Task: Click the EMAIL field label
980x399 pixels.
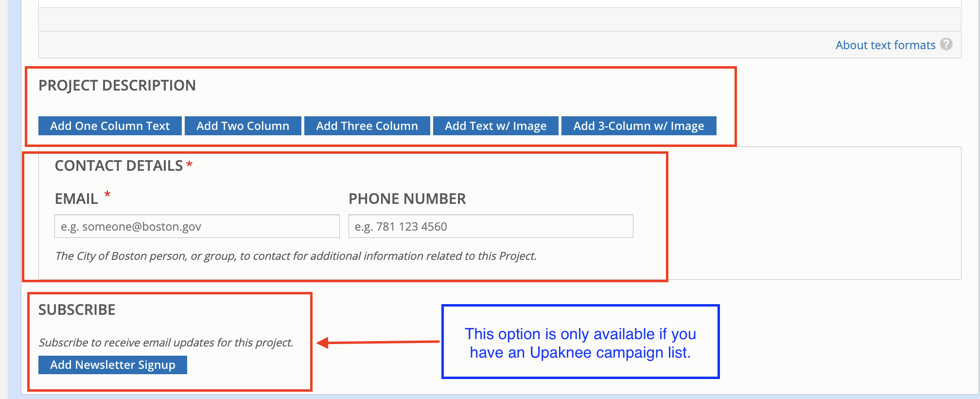Action: click(x=76, y=199)
